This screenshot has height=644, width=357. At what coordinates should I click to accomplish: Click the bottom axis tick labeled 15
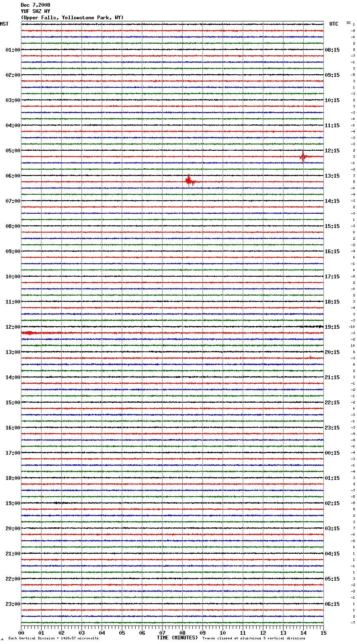coord(323,633)
